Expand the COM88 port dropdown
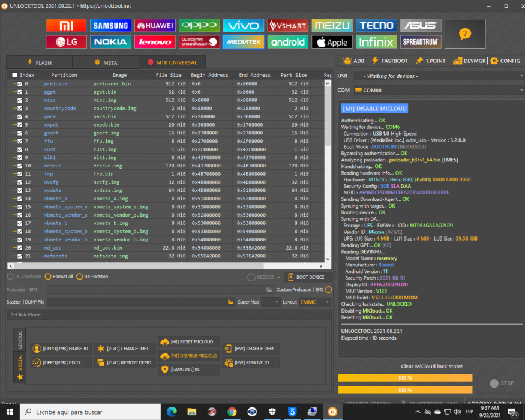This screenshot has height=420, width=525. click(521, 90)
